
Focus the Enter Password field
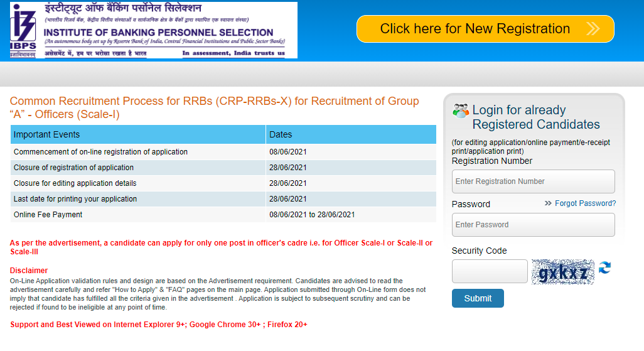pos(533,225)
